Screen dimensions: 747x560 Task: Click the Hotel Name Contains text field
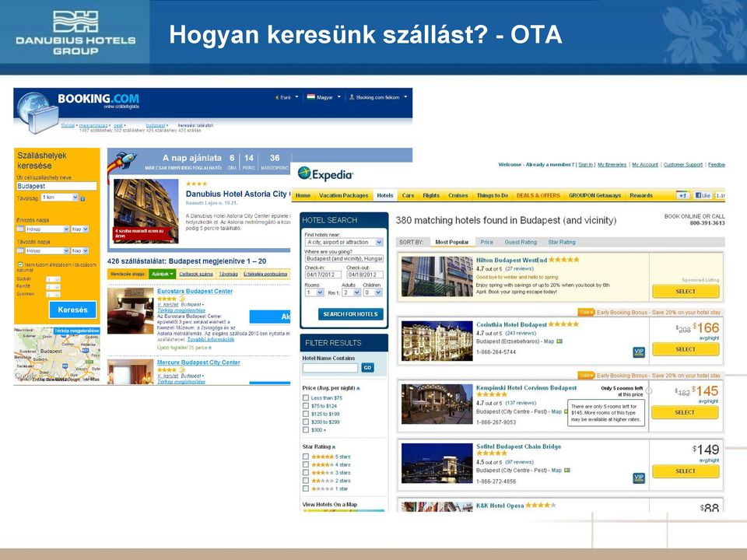pyautogui.click(x=330, y=368)
